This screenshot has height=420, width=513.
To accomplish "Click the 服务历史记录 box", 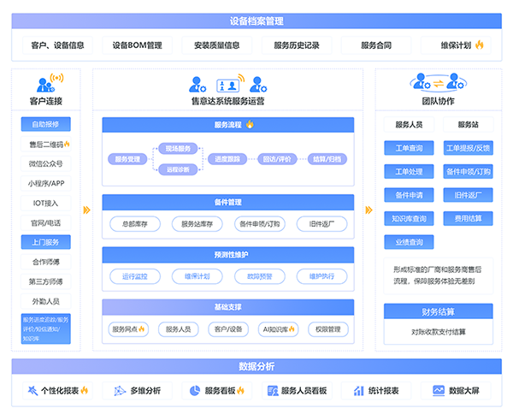I will pos(297,45).
